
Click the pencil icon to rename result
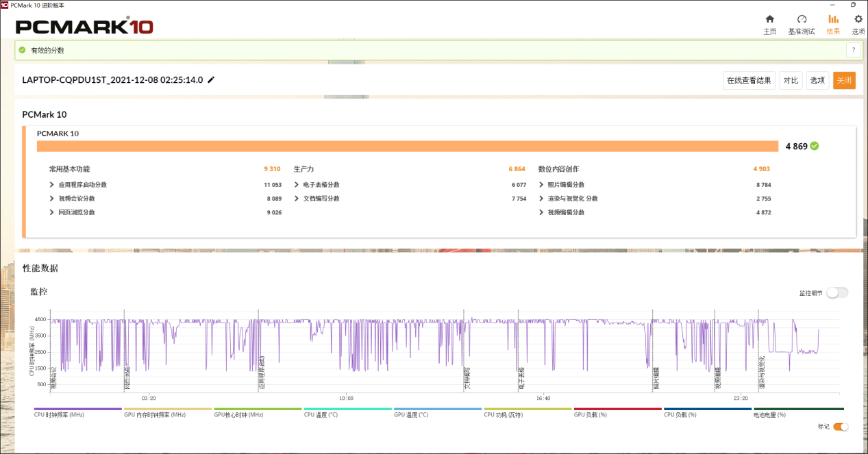pyautogui.click(x=211, y=80)
